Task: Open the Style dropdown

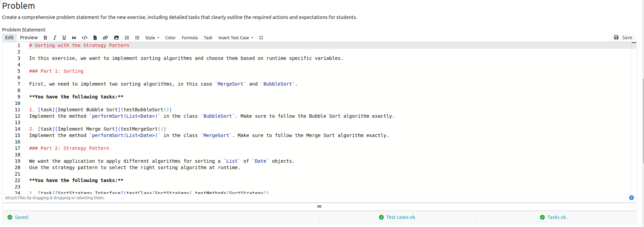Action: [x=152, y=38]
